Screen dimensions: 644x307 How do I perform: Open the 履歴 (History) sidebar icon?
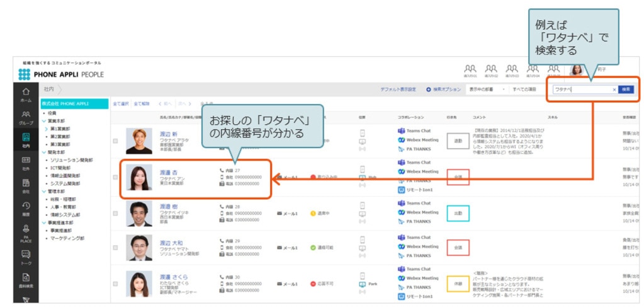pos(25,207)
